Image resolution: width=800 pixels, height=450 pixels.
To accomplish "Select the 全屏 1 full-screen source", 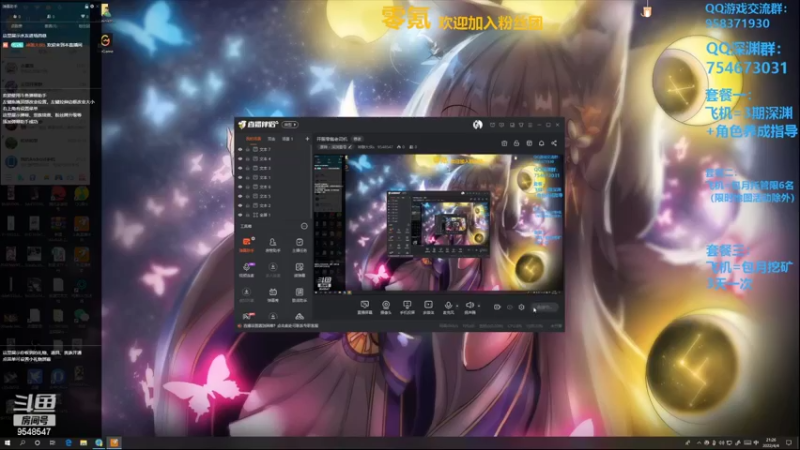I will 273,215.
